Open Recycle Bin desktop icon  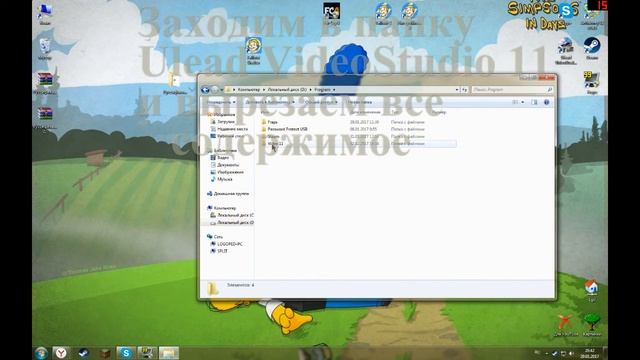(x=44, y=49)
